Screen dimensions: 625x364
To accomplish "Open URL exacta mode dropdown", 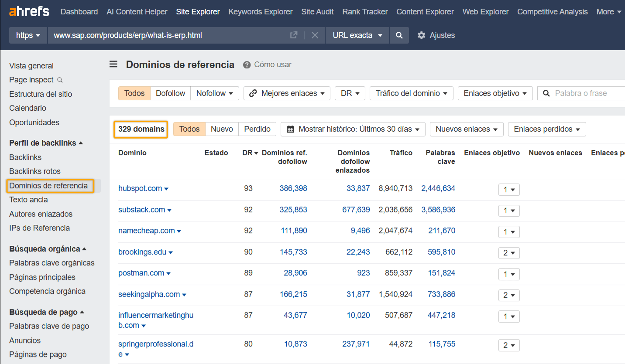I will [357, 35].
